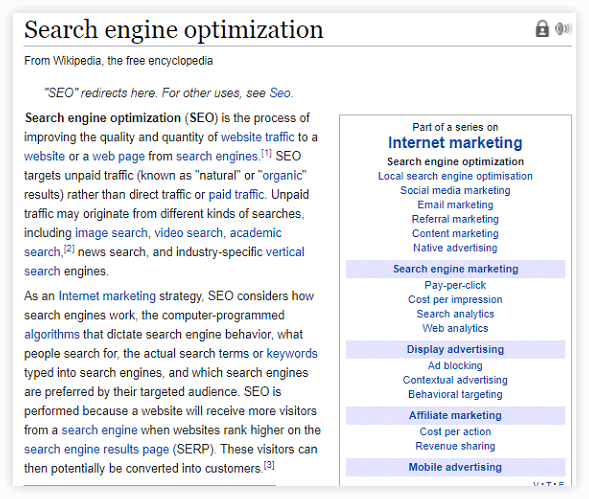Open the sidebar Internet marketing heading
The width and height of the screenshot is (589, 499).
tap(455, 143)
